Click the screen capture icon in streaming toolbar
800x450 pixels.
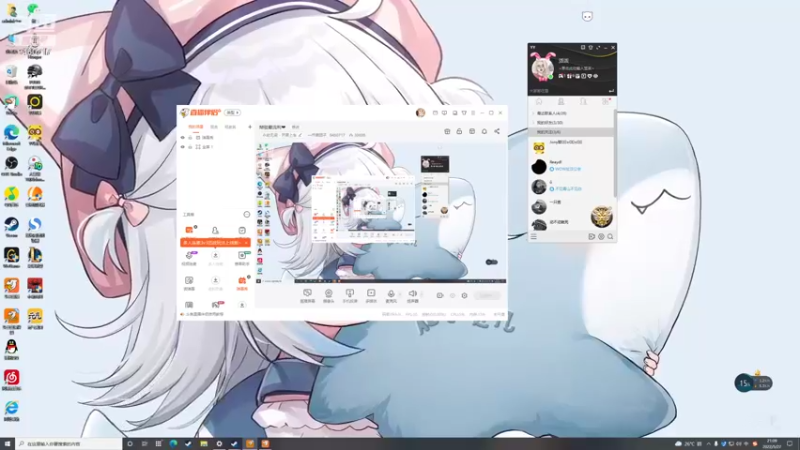coord(307,293)
